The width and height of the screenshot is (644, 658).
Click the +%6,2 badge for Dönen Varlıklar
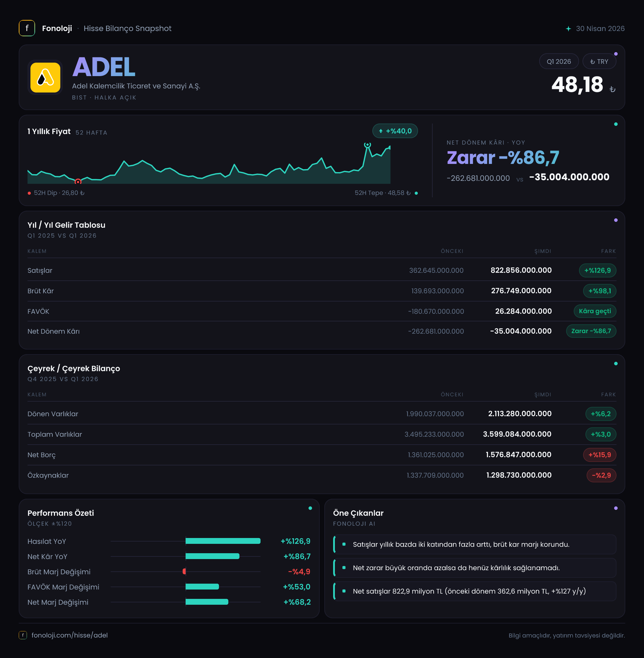pyautogui.click(x=601, y=414)
